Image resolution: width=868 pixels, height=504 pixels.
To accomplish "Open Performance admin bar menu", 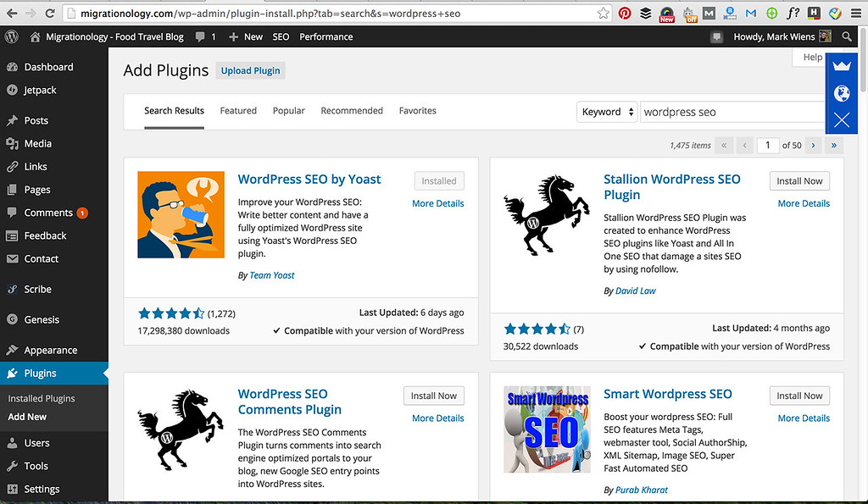I will (x=326, y=36).
